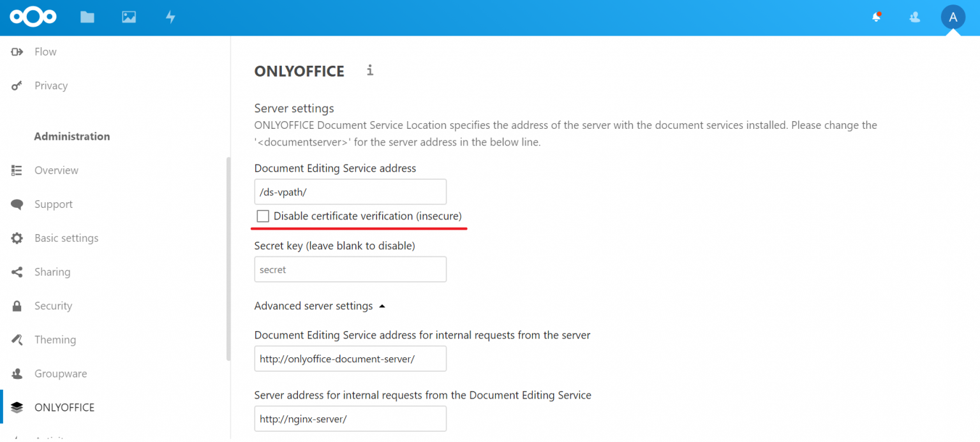Image resolution: width=980 pixels, height=442 pixels.
Task: Open the Files app folder icon
Action: (x=87, y=17)
